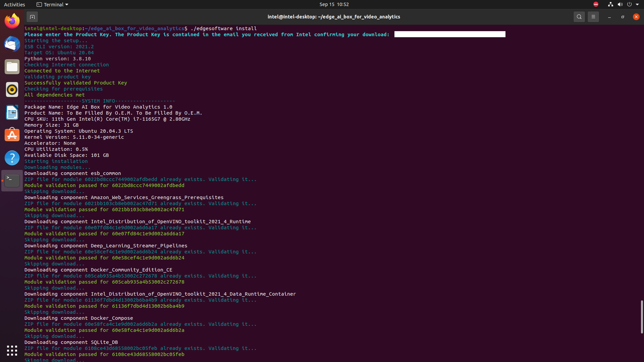Image resolution: width=644 pixels, height=362 pixels.
Task: Click the terminal vertical scrollbar
Action: point(642,316)
